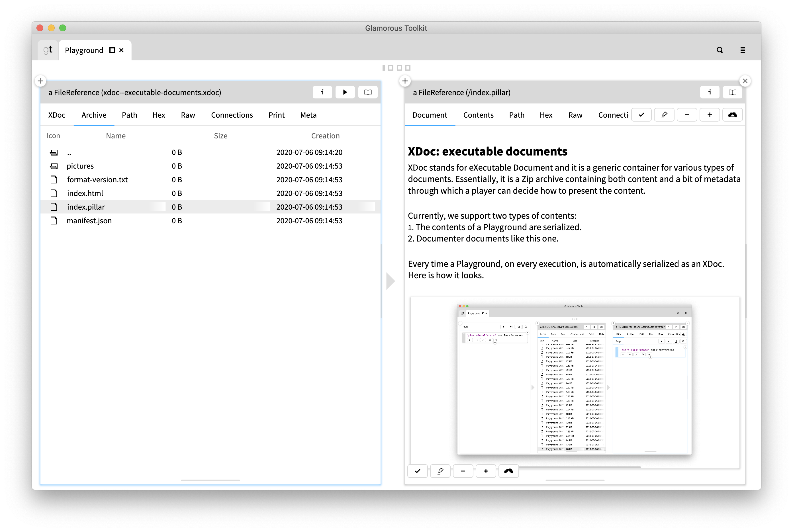Viewport: 793px width, 532px height.
Task: Open the left pane Connections tab
Action: [x=232, y=115]
